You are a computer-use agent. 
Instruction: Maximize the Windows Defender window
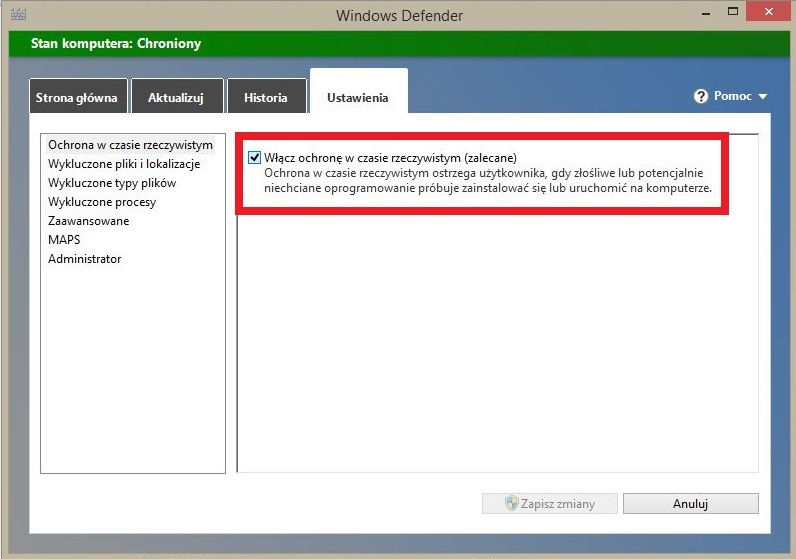coord(733,12)
